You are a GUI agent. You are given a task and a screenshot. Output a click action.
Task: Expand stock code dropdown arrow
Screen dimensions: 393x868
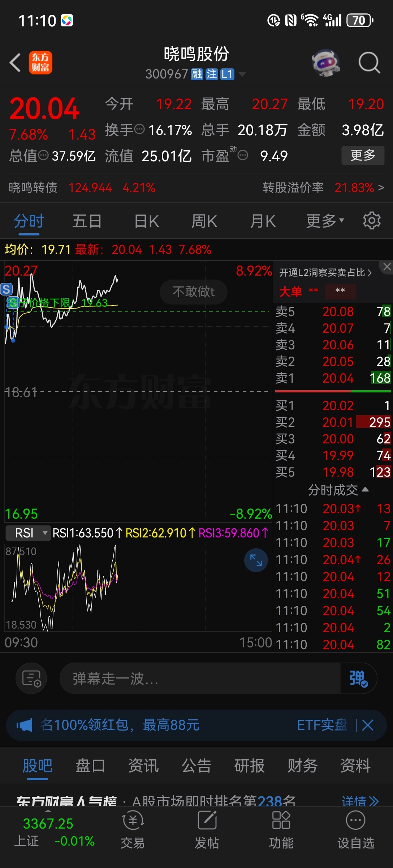(x=242, y=74)
